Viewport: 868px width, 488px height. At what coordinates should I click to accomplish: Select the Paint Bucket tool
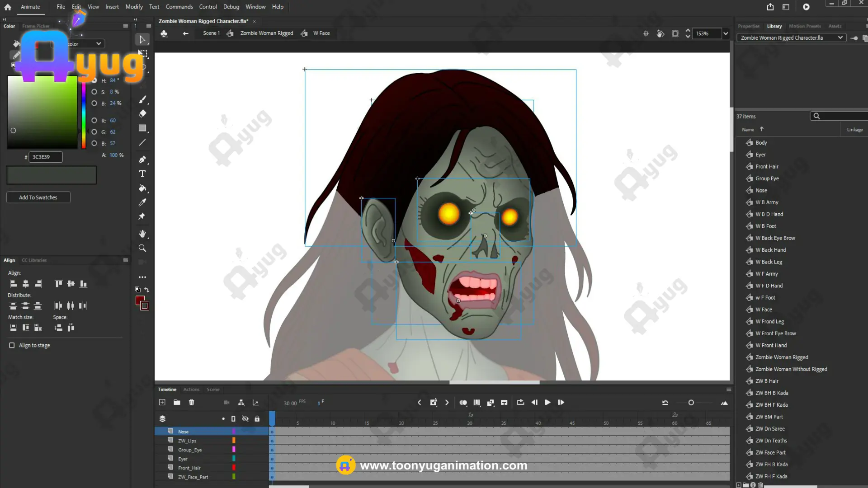tap(142, 188)
